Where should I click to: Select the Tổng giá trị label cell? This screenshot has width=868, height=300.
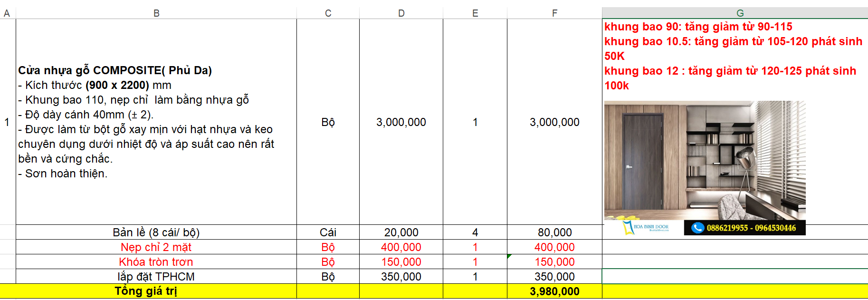point(146,291)
